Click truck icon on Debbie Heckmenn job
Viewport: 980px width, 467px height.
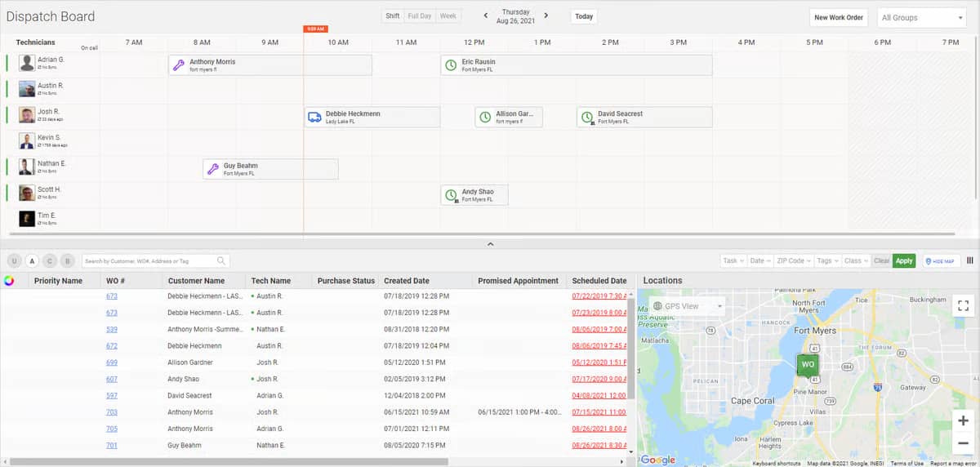coord(314,118)
